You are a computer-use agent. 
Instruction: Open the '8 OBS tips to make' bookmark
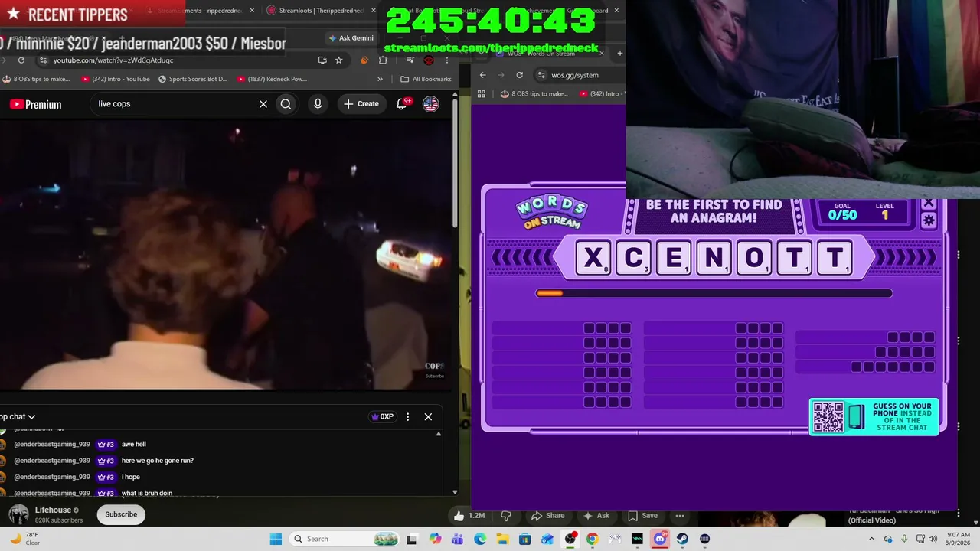[x=36, y=79]
